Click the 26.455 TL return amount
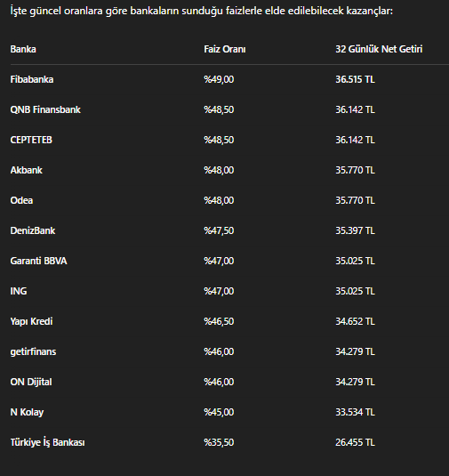 tap(355, 442)
